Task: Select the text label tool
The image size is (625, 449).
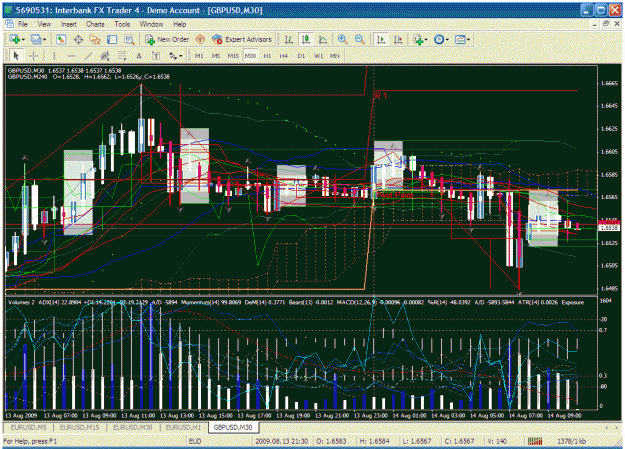Action: point(156,56)
